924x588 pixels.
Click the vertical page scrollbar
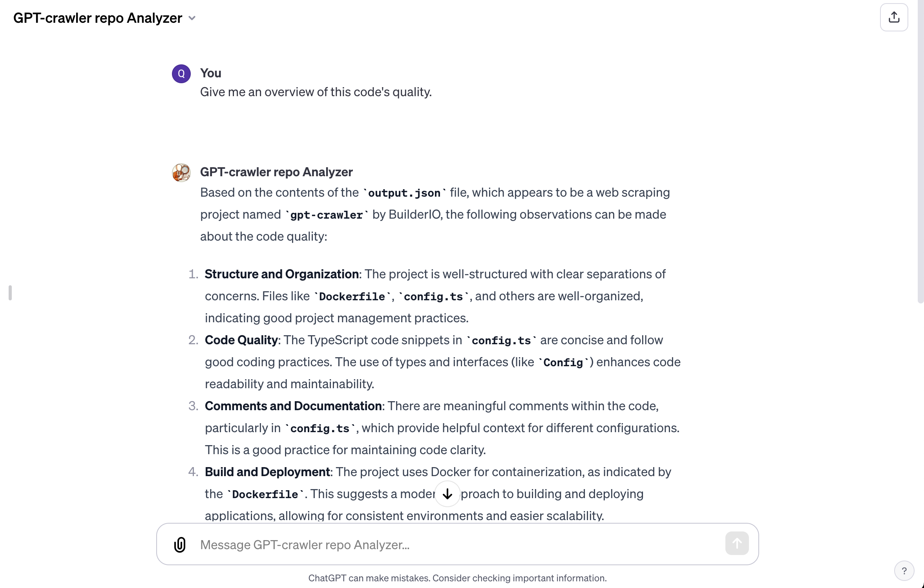tap(920, 152)
